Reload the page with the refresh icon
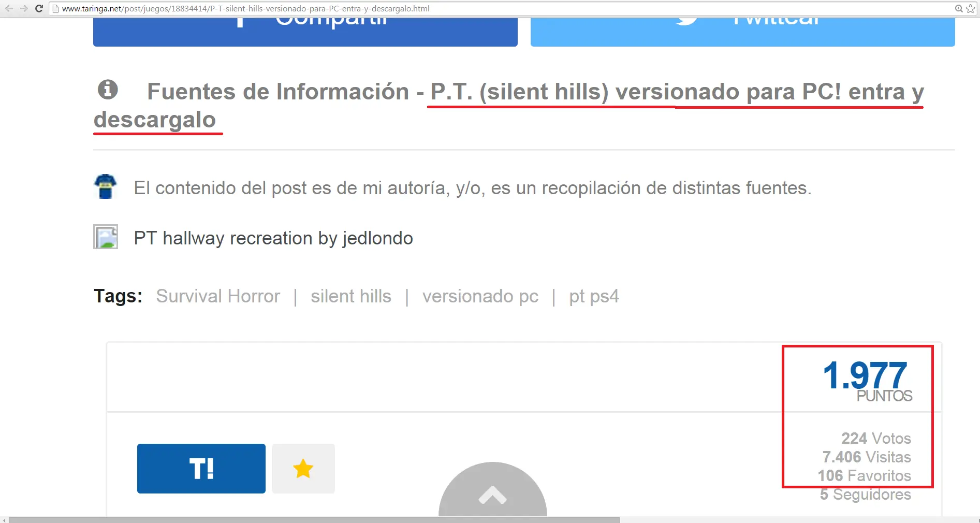Screen dimensions: 980x523 click(39, 8)
